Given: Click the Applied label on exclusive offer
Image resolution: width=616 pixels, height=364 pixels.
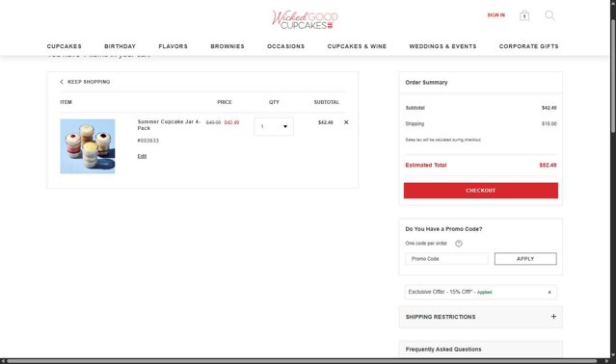Looking at the screenshot, I should (484, 292).
